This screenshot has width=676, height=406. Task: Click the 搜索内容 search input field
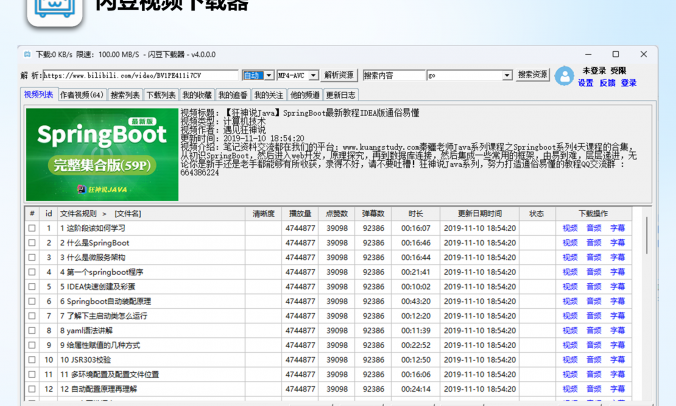point(393,75)
